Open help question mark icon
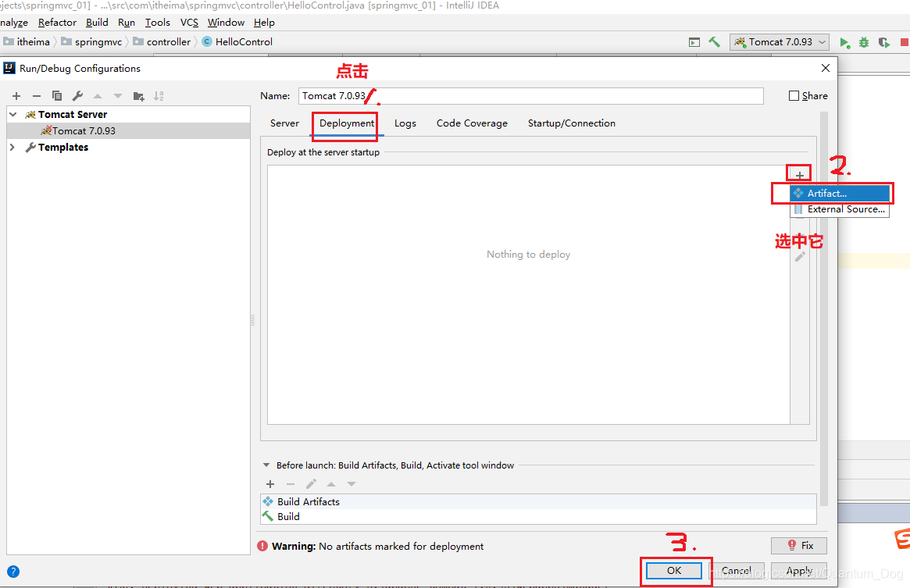Image resolution: width=910 pixels, height=588 pixels. tap(13, 572)
